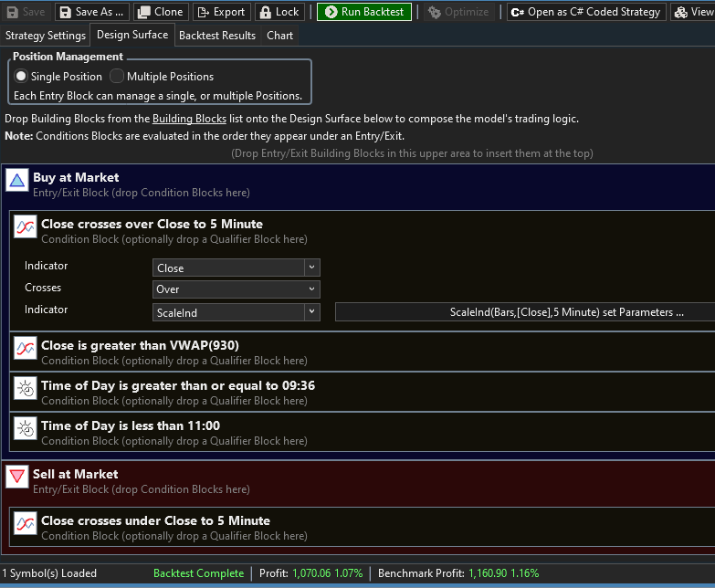Click the Close crosses under condition icon
This screenshot has width=715, height=588.
[x=26, y=524]
